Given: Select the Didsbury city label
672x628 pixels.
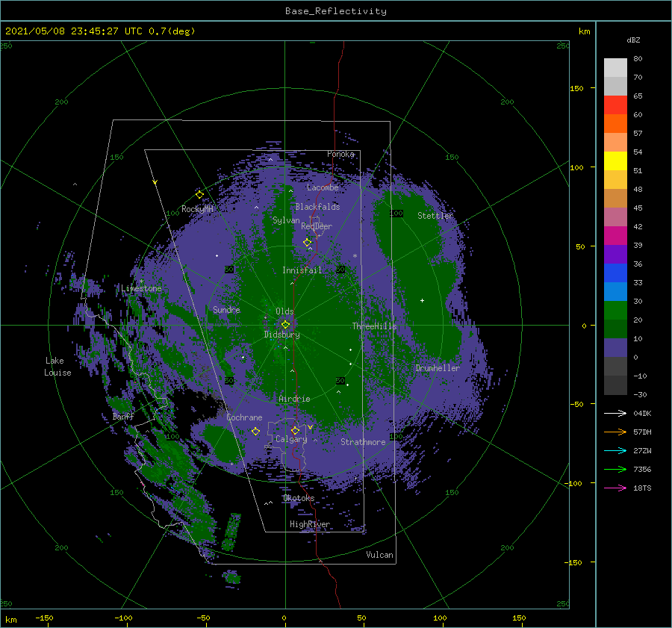Looking at the screenshot, I should click(281, 335).
